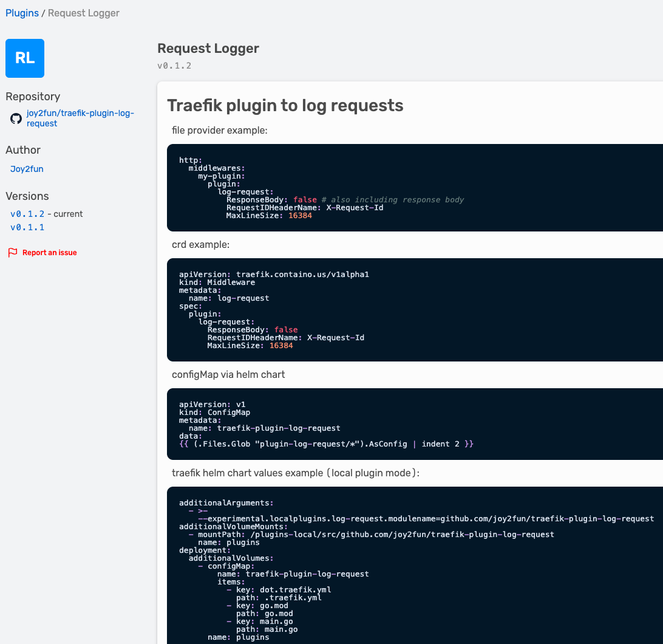The image size is (663, 644).
Task: Click 'name: log-request' in crd block
Action: point(229,298)
